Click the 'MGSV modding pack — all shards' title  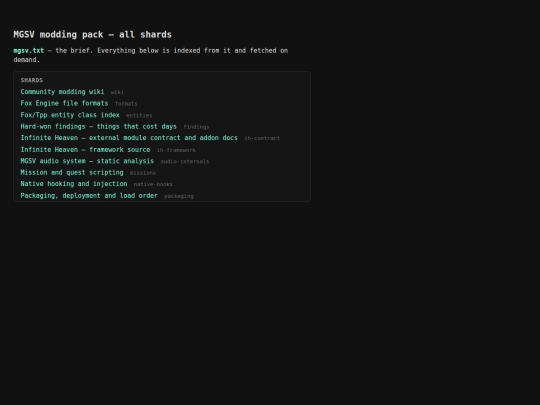pos(92,34)
